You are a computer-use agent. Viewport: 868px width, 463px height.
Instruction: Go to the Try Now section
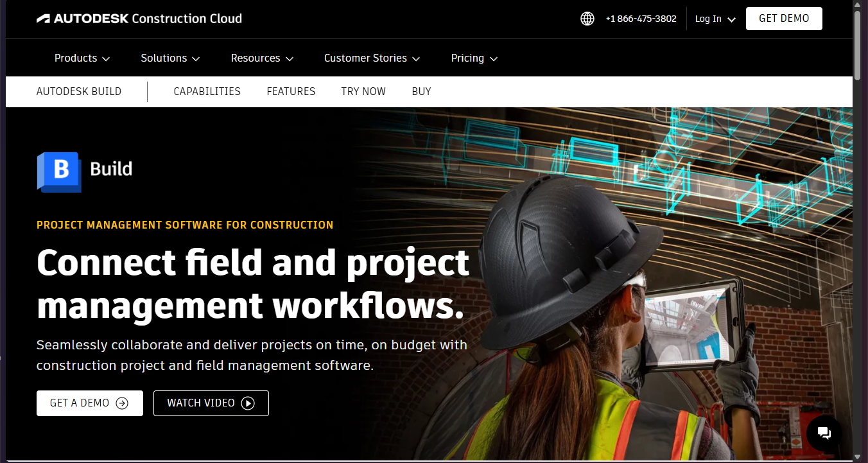point(363,91)
